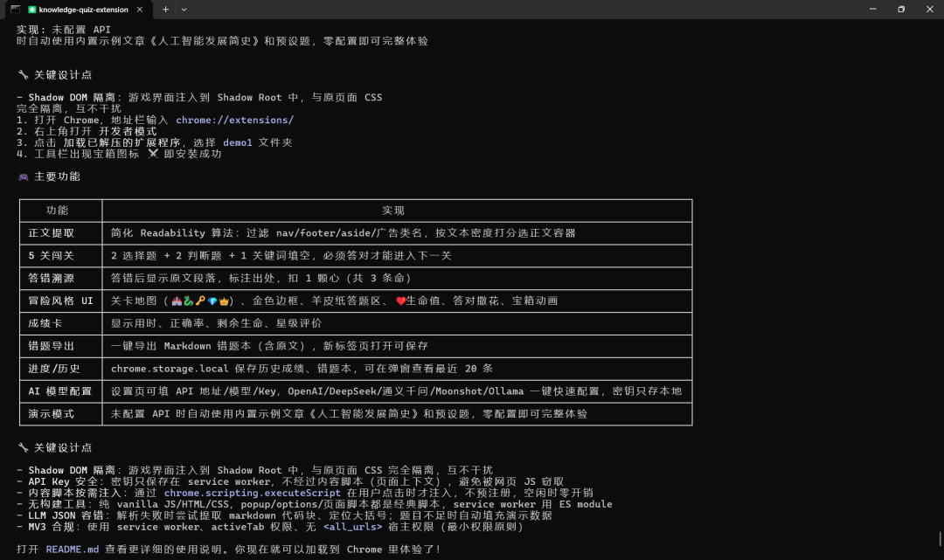Click the 答错溯源 table cell
The height and width of the screenshot is (560, 944).
61,279
